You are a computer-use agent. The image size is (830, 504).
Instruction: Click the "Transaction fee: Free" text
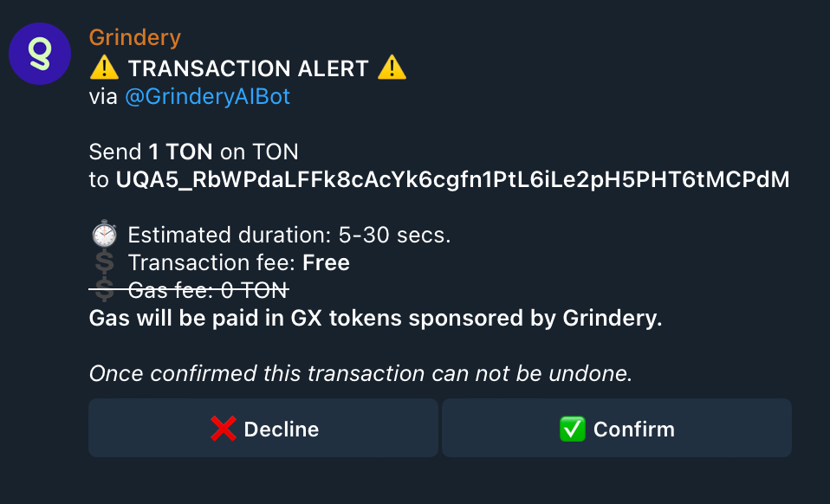point(239,262)
